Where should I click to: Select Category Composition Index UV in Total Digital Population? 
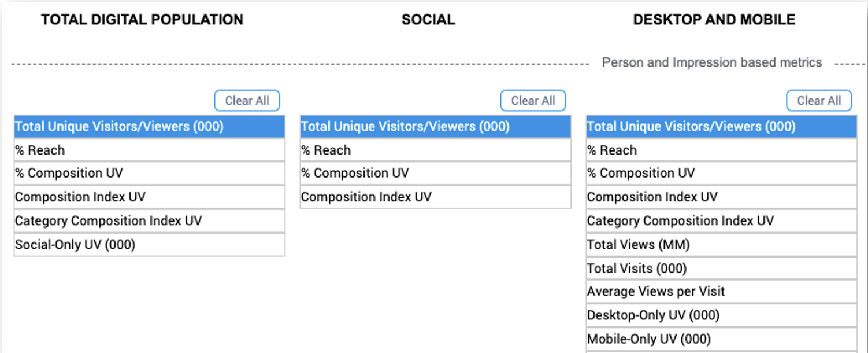click(x=150, y=221)
